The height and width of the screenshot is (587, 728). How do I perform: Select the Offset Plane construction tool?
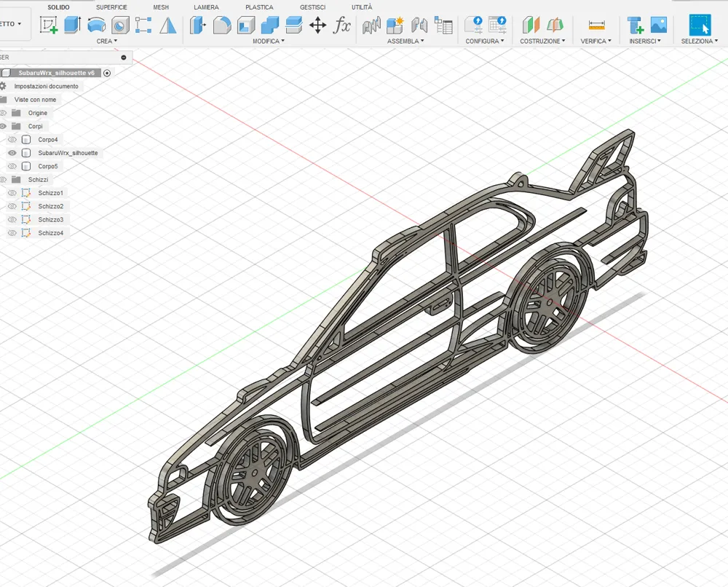(531, 25)
